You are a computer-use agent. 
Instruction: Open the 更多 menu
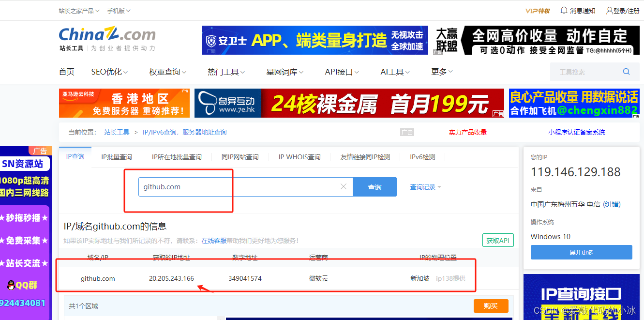[442, 72]
